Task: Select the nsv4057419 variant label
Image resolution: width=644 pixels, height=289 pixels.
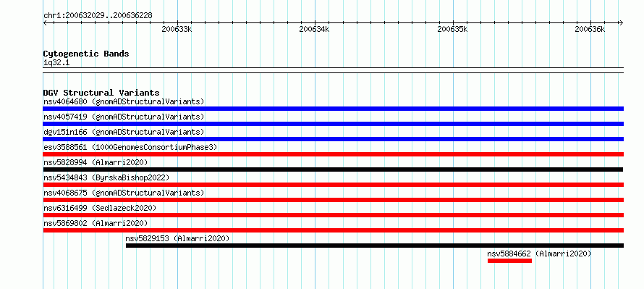Action: pos(124,117)
